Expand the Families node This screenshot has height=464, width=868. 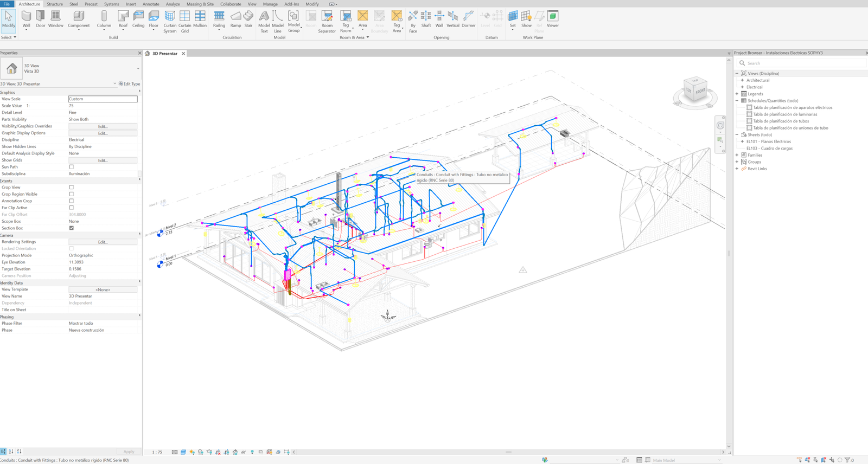(x=737, y=155)
